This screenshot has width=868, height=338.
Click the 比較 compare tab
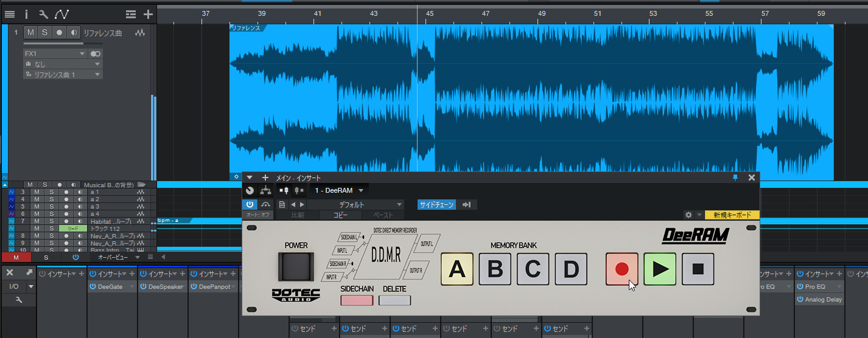[x=298, y=215]
